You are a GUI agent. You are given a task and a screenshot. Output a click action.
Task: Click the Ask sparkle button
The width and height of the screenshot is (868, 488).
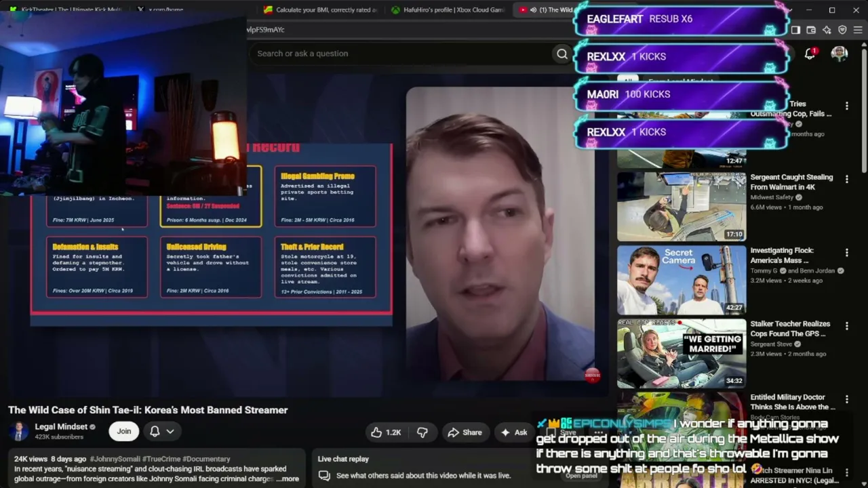[x=514, y=432]
